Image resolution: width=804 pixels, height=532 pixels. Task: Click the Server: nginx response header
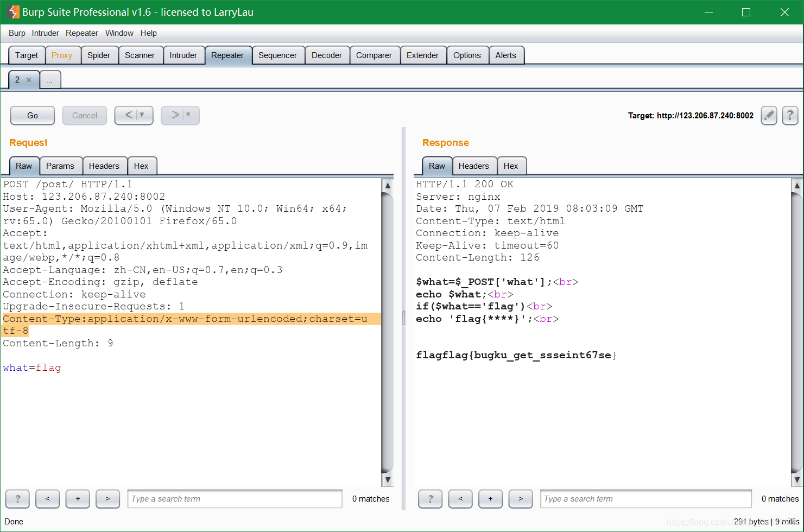(x=458, y=197)
